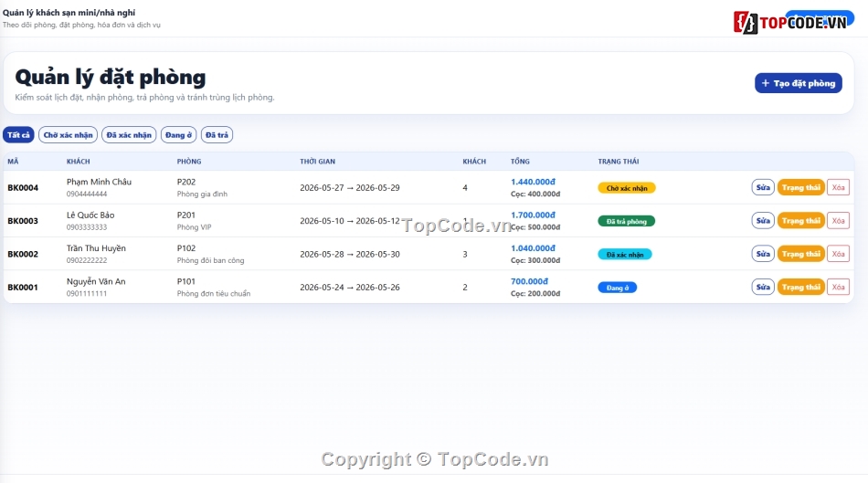Click room P101 cell

pos(186,281)
